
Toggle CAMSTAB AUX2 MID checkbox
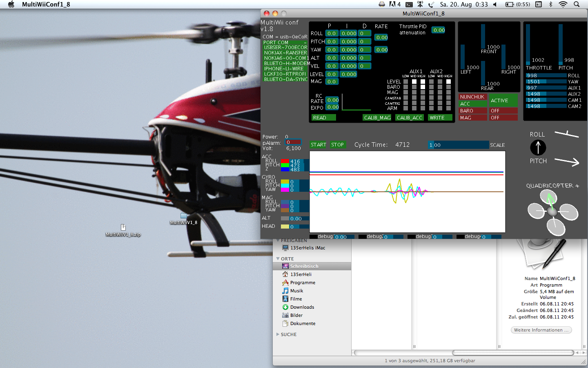[440, 98]
